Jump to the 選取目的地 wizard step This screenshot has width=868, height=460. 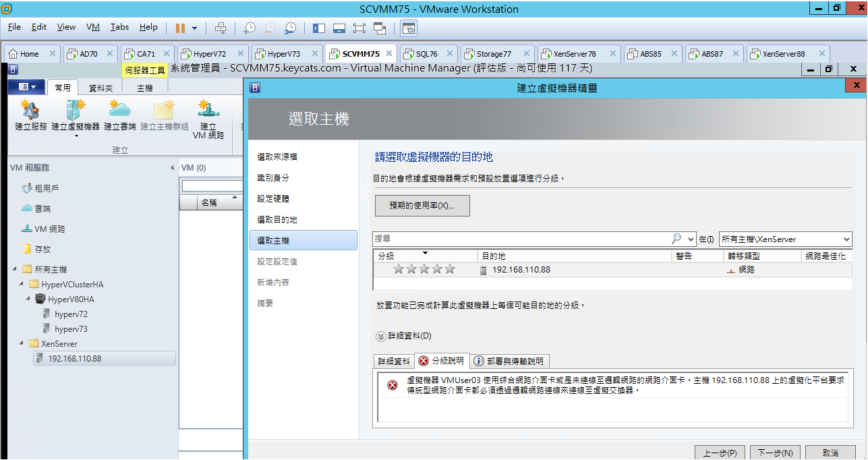tap(277, 220)
